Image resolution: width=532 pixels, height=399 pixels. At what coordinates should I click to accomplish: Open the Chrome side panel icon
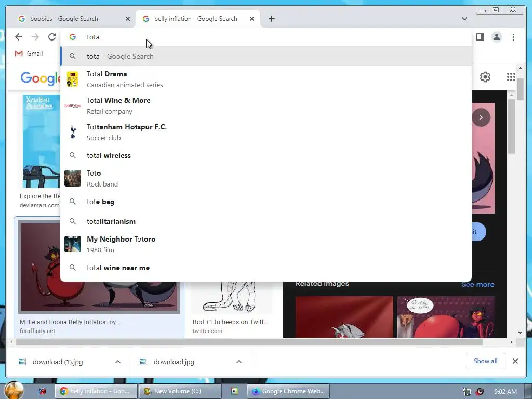pos(480,37)
